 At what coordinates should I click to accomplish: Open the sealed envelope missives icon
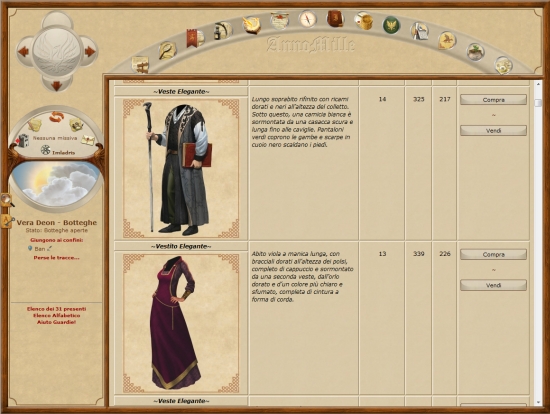click(x=88, y=140)
